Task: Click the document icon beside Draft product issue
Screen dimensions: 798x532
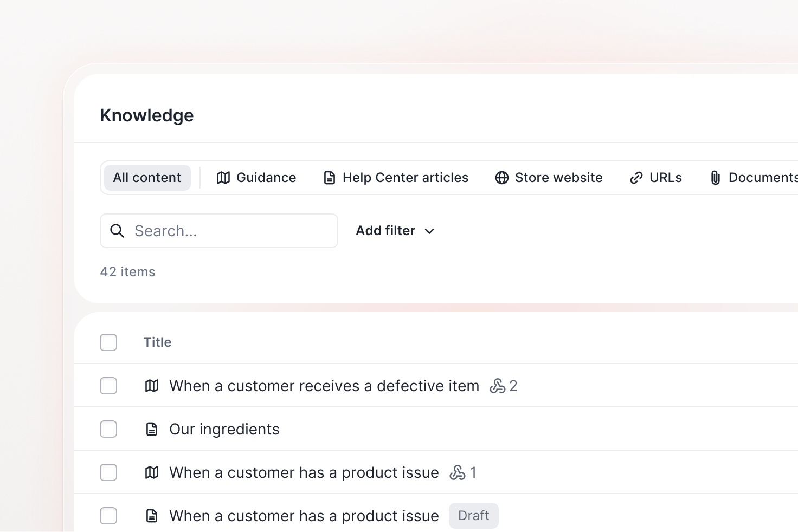Action: 152,516
